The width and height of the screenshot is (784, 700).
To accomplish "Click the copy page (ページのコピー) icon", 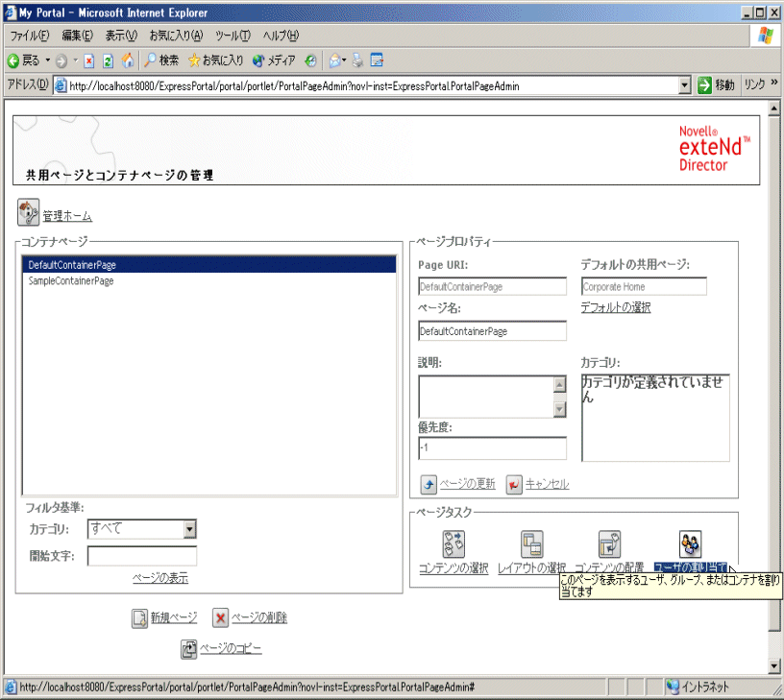I will coord(188,649).
